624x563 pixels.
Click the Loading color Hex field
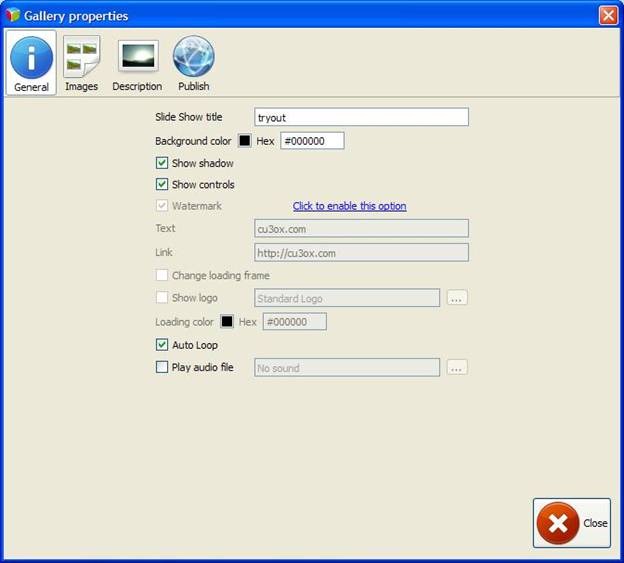[x=295, y=321]
